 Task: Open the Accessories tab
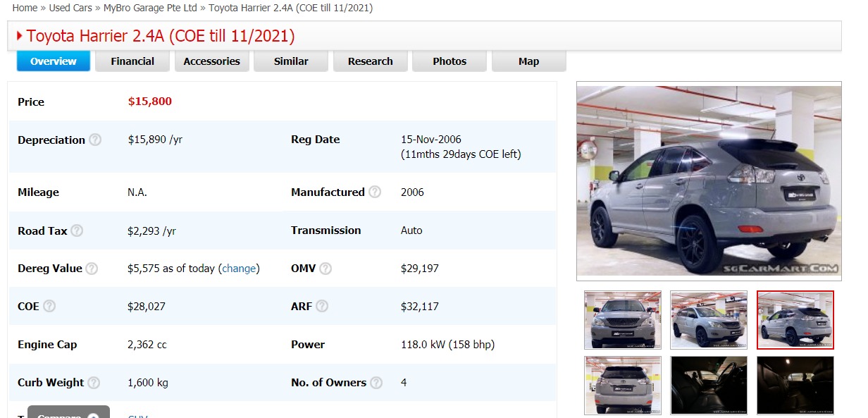[211, 61]
